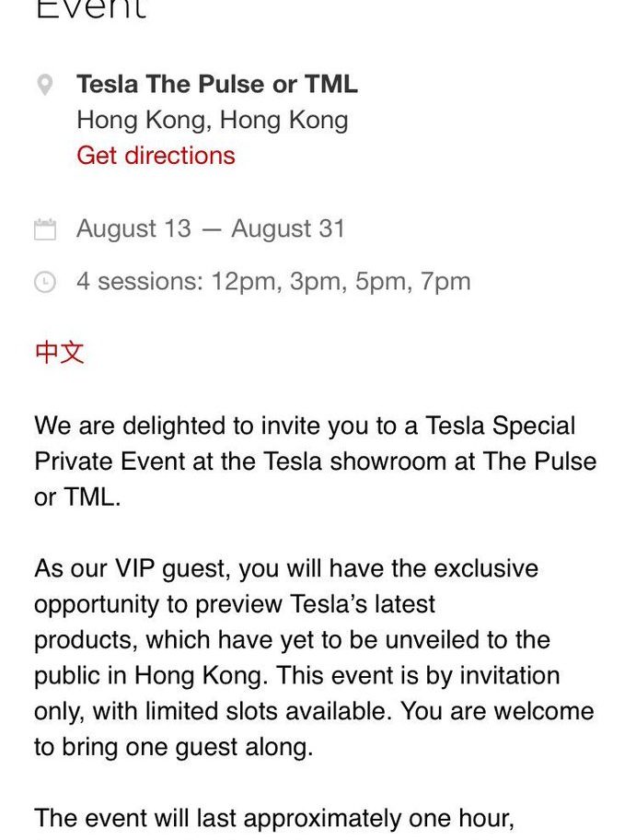This screenshot has height=840, width=636.
Task: Click the partially visible Event heading
Action: tap(90, 9)
